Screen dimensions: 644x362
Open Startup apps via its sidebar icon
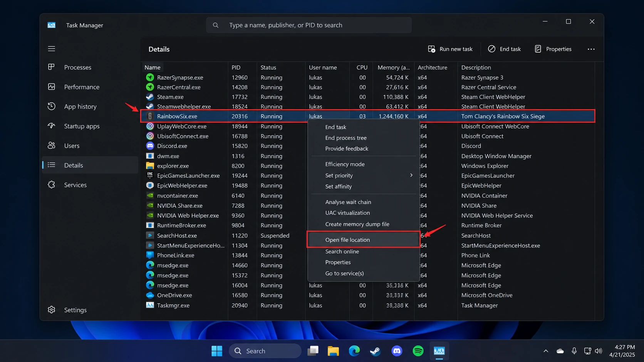point(51,126)
